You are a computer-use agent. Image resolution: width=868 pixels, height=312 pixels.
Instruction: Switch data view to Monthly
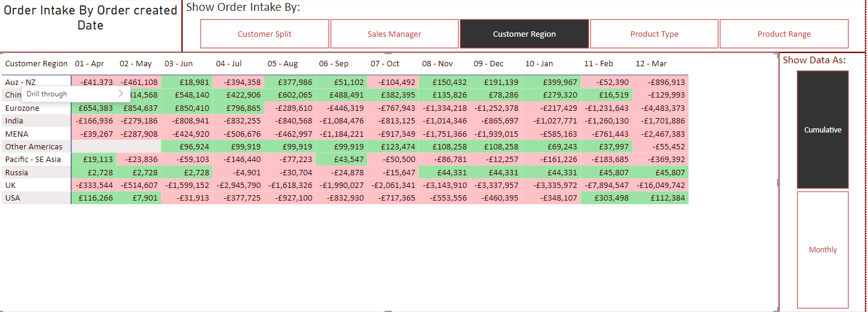pos(823,250)
